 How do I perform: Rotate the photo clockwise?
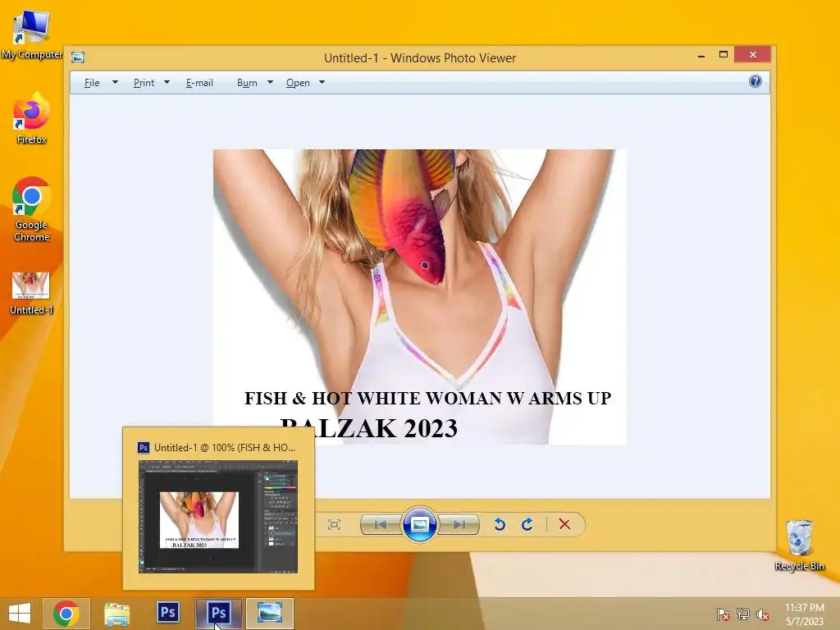[x=527, y=524]
